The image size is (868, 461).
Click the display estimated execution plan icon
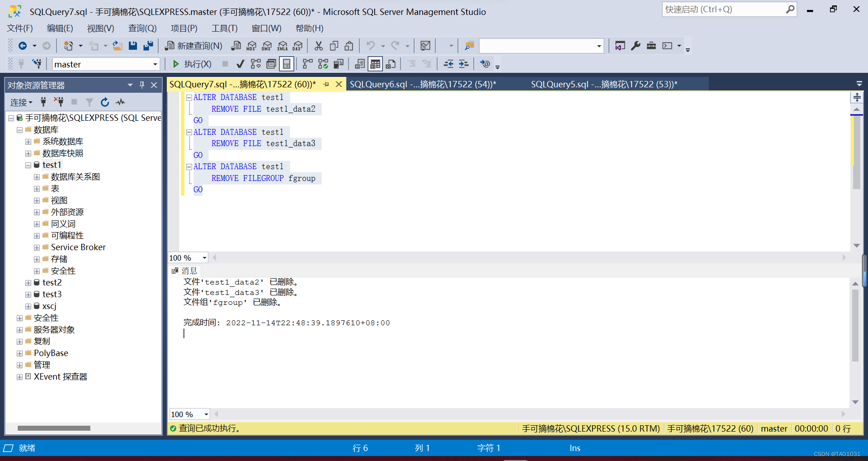coord(256,64)
